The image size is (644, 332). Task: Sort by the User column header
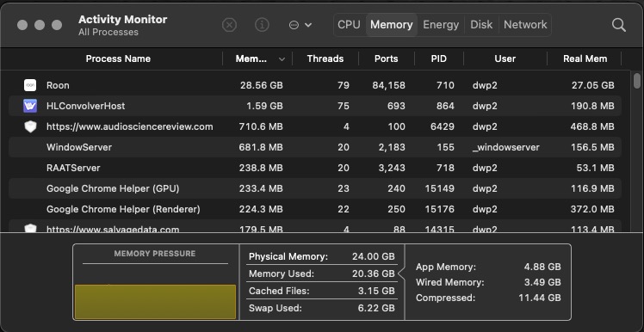point(505,58)
